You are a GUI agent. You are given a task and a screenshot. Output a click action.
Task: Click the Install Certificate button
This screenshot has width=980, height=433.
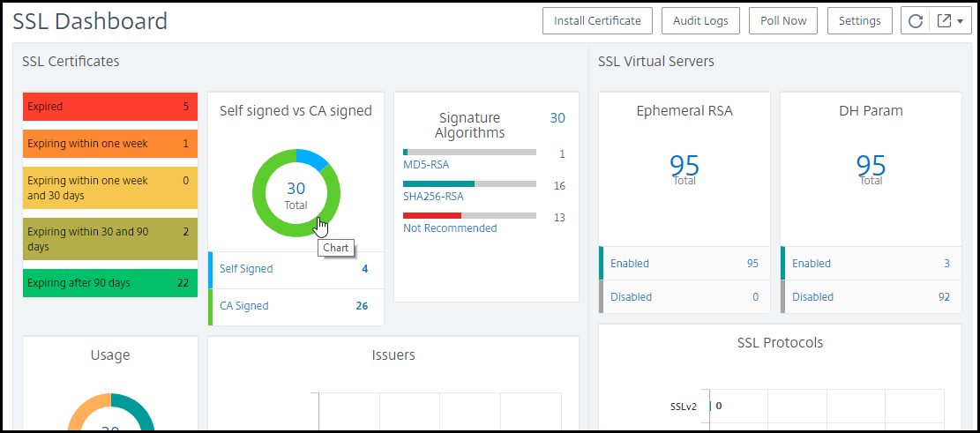point(597,20)
